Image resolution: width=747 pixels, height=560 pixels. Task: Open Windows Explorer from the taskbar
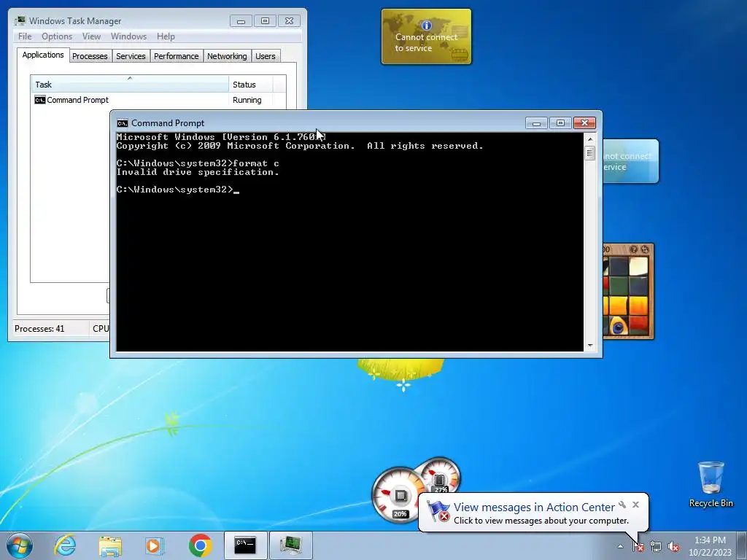point(110,545)
